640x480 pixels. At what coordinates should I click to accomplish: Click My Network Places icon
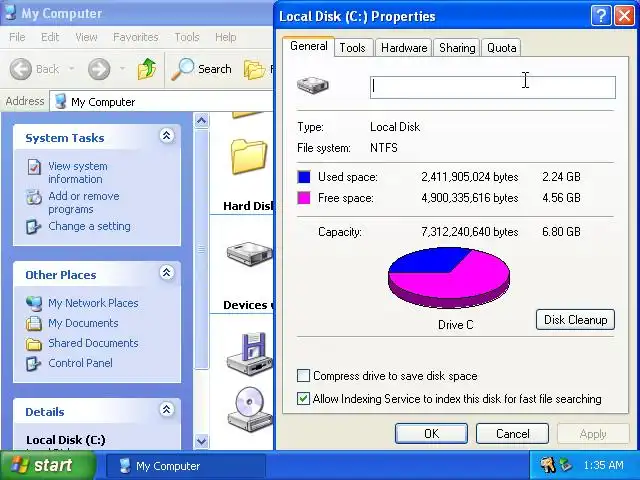pyautogui.click(x=34, y=303)
